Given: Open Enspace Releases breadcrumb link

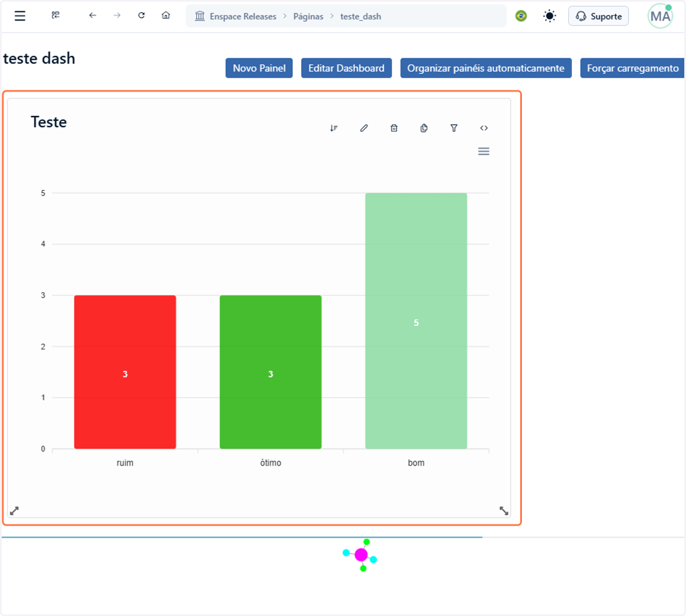Looking at the screenshot, I should pos(243,17).
